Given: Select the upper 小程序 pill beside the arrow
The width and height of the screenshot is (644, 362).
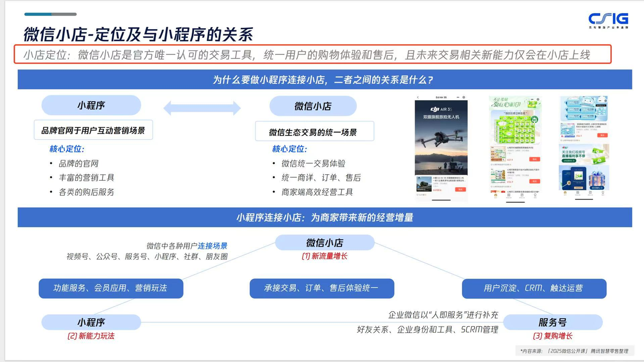Looking at the screenshot, I should 91,105.
